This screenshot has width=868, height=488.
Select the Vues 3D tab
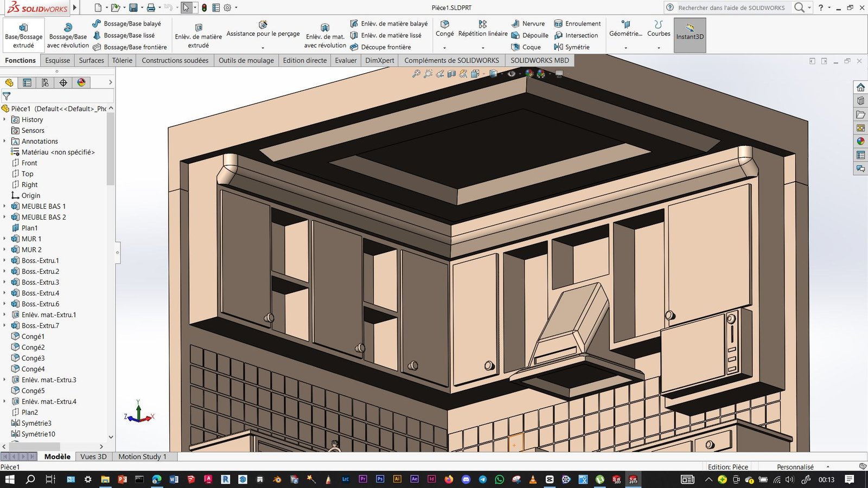tap(93, 457)
